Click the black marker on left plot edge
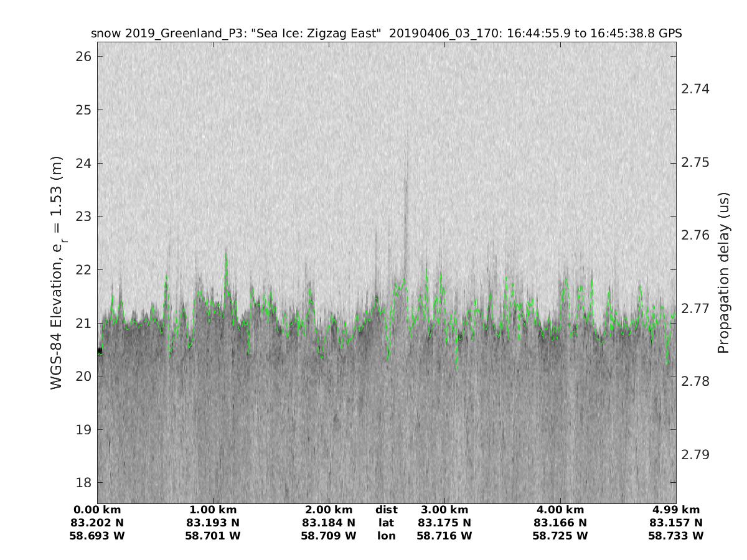The image size is (747, 560). [100, 351]
